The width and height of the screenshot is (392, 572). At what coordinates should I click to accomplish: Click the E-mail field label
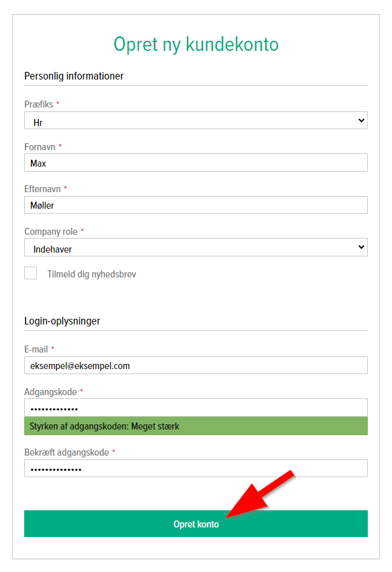pyautogui.click(x=36, y=349)
